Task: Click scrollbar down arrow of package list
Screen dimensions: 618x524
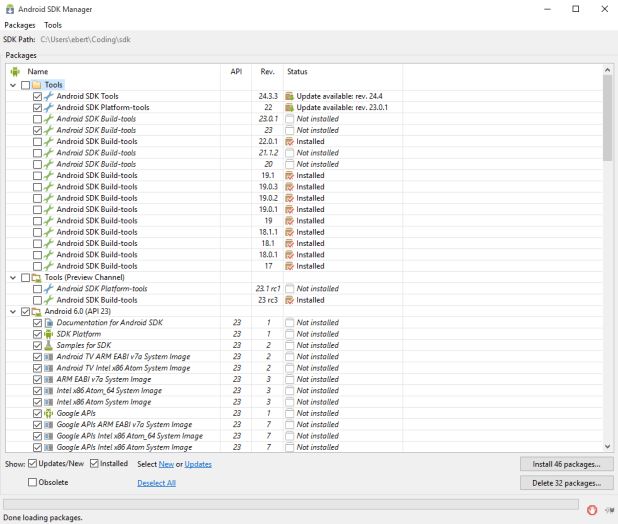Action: (x=607, y=447)
